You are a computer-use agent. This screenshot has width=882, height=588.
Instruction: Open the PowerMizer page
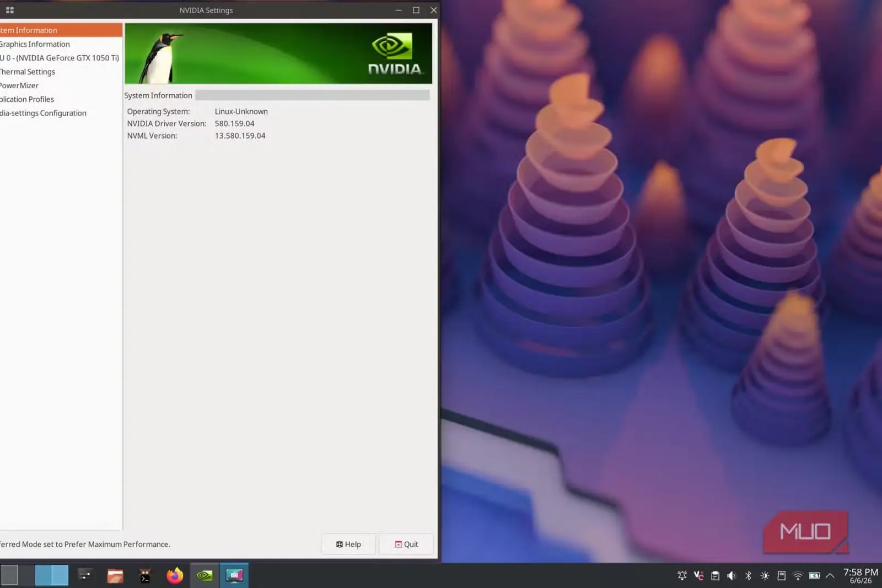click(61, 85)
